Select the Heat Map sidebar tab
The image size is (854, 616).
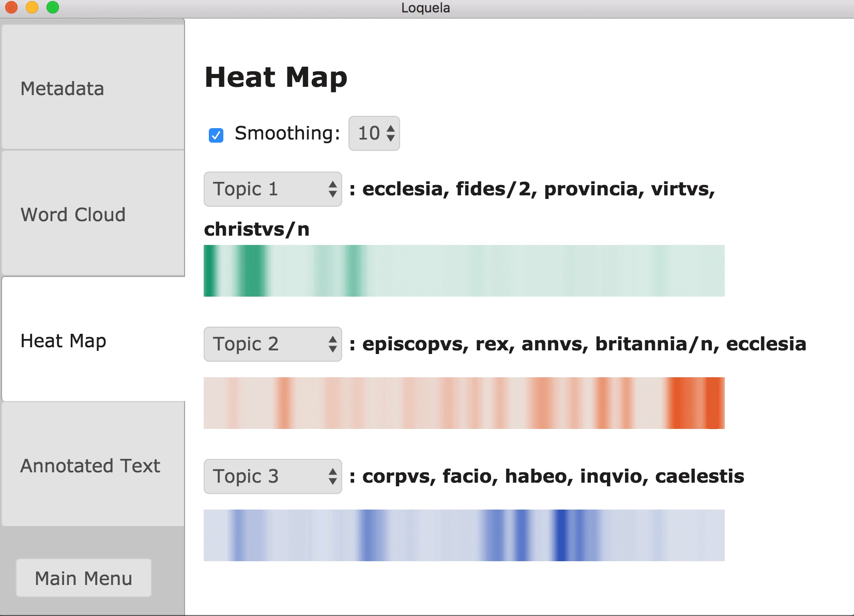coord(93,340)
